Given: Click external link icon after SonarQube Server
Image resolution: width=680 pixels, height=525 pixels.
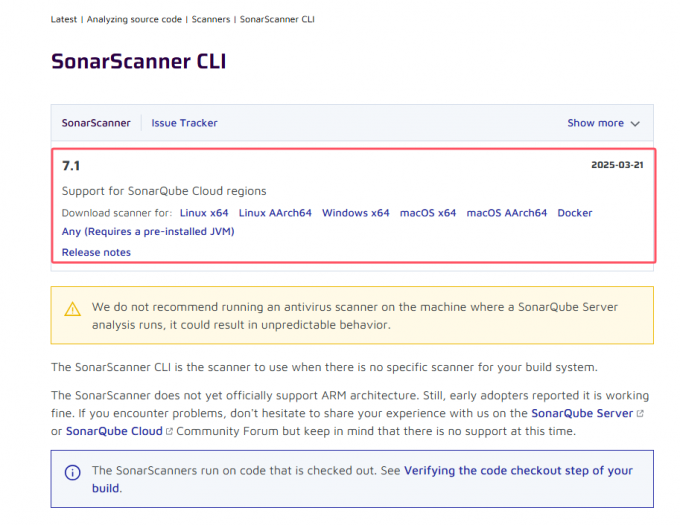Looking at the screenshot, I should [x=640, y=414].
